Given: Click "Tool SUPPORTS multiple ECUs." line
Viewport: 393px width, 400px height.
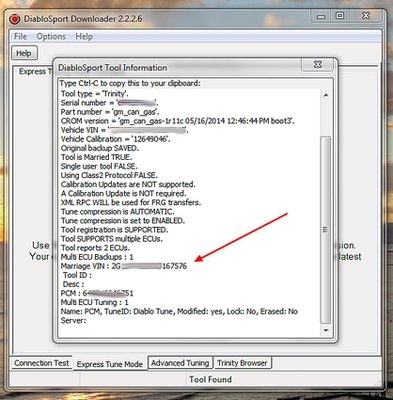Looking at the screenshot, I should (x=112, y=239).
